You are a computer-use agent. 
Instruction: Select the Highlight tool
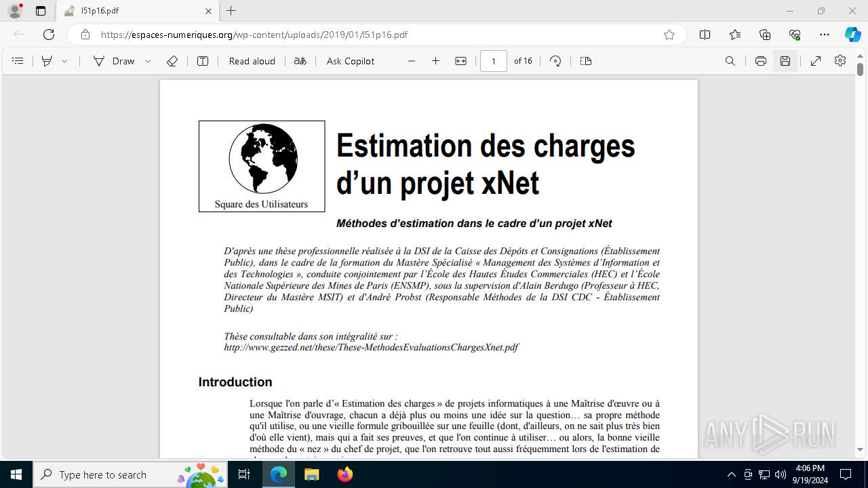[47, 61]
